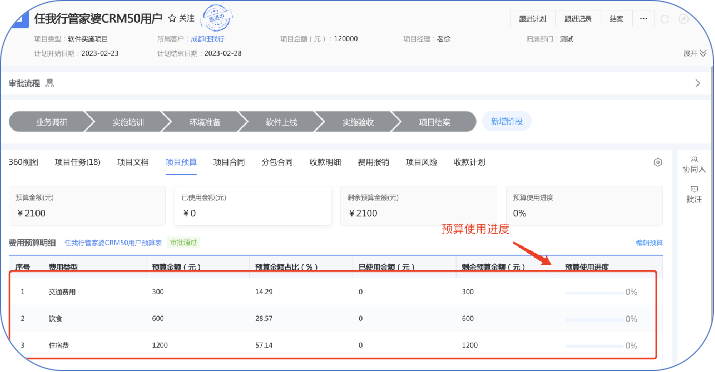Click the 跟进计划 button

[x=533, y=19]
